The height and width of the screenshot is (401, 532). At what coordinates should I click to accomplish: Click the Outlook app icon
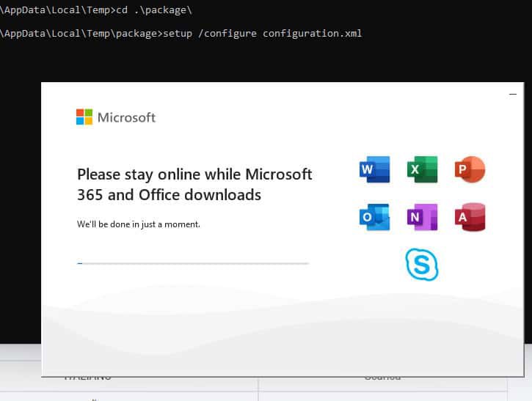tap(374, 218)
